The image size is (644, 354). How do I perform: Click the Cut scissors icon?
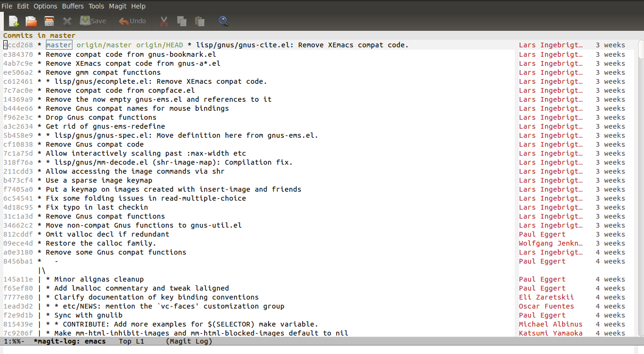[x=164, y=21]
